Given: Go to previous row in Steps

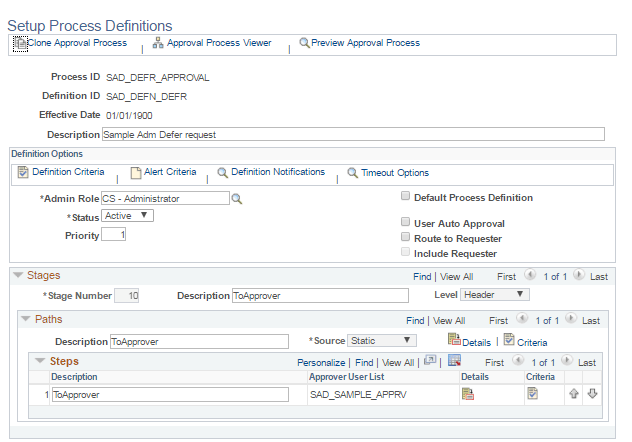Looking at the screenshot, I should 518,360.
